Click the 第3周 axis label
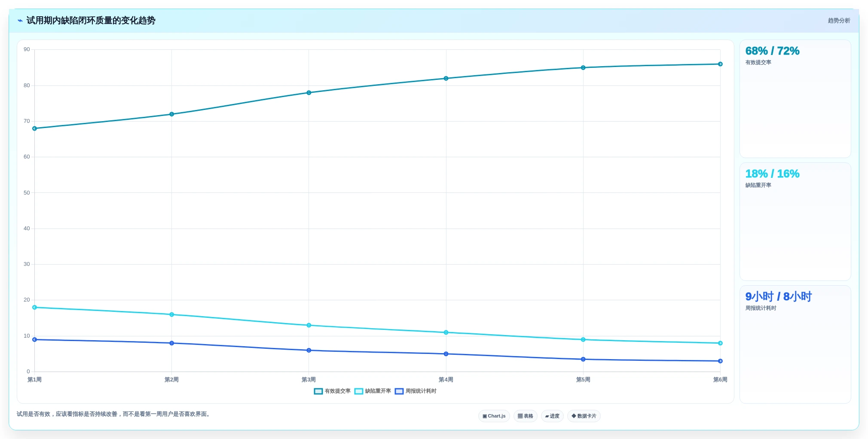This screenshot has width=868, height=439. tap(309, 380)
